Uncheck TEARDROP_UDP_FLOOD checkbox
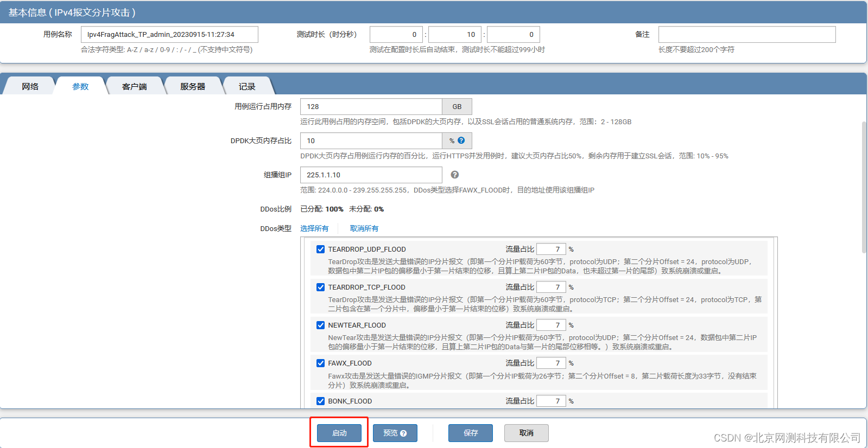Viewport: 868px width, 448px height. click(x=321, y=249)
